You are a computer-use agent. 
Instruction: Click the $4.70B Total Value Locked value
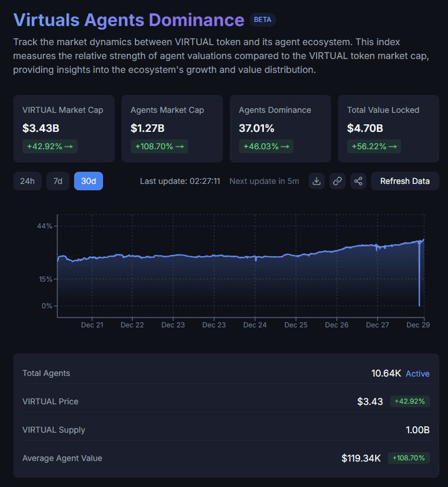[365, 128]
